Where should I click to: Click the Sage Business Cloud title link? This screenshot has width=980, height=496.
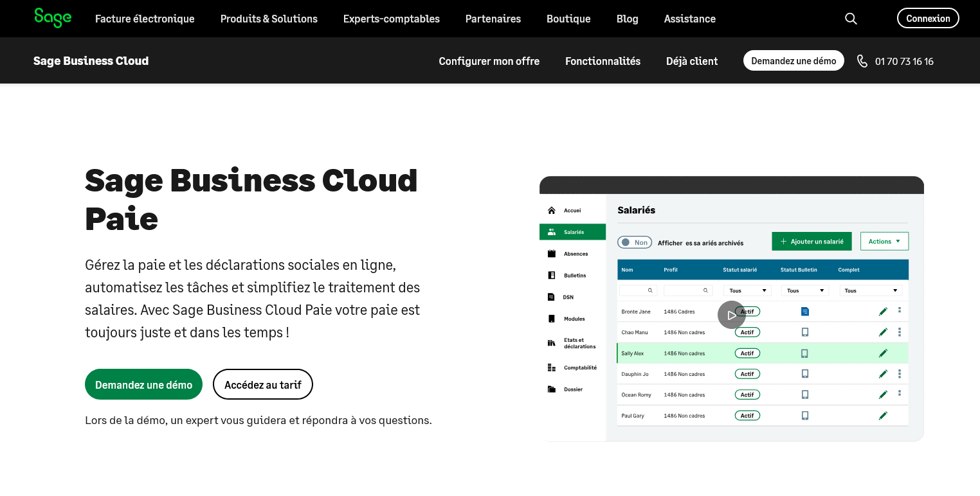[x=91, y=61]
